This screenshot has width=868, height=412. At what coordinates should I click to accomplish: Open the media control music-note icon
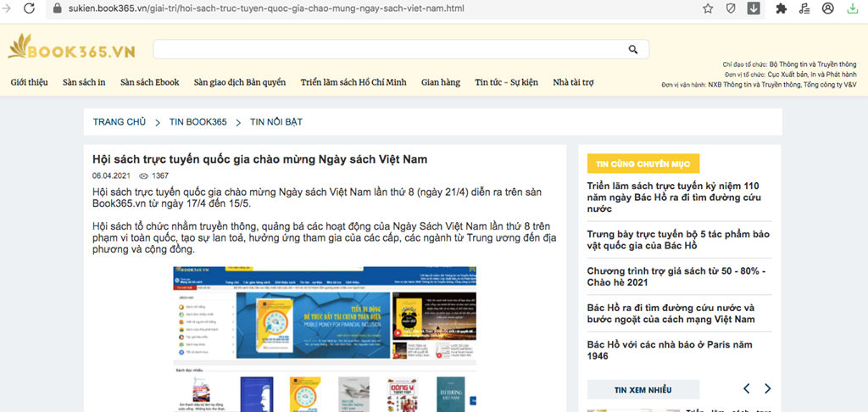click(x=804, y=8)
